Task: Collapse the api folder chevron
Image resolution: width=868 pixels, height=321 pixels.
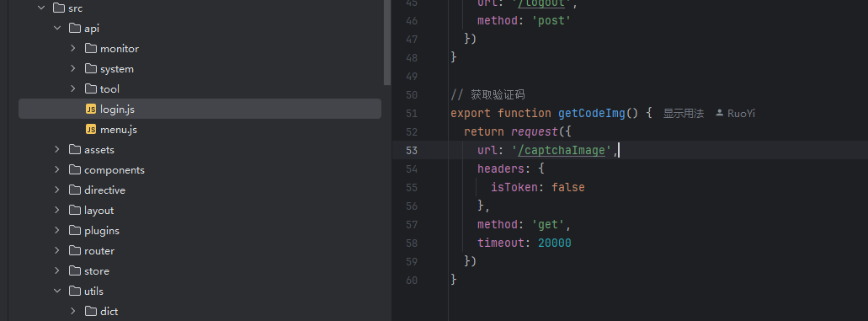Action: [x=57, y=29]
